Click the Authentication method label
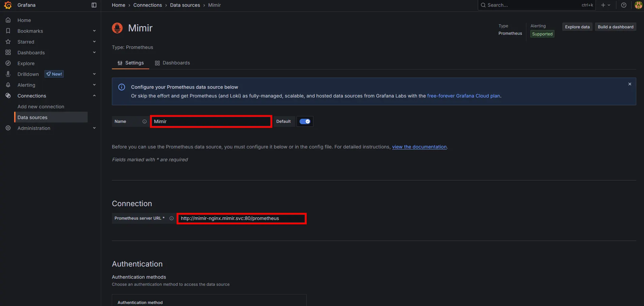 140,303
